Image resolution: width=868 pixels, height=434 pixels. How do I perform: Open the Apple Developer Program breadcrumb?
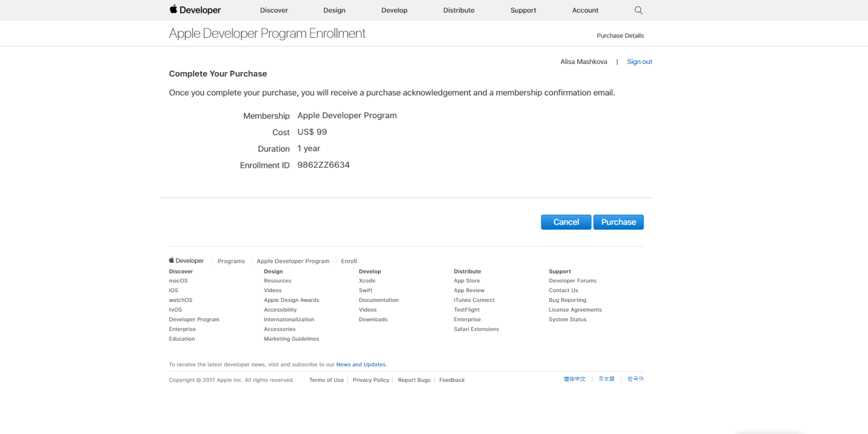click(293, 261)
